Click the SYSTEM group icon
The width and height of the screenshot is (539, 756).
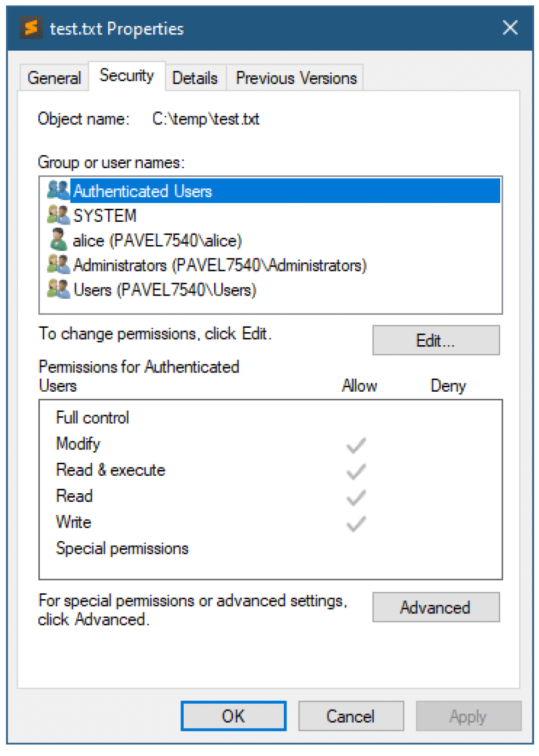click(x=58, y=215)
